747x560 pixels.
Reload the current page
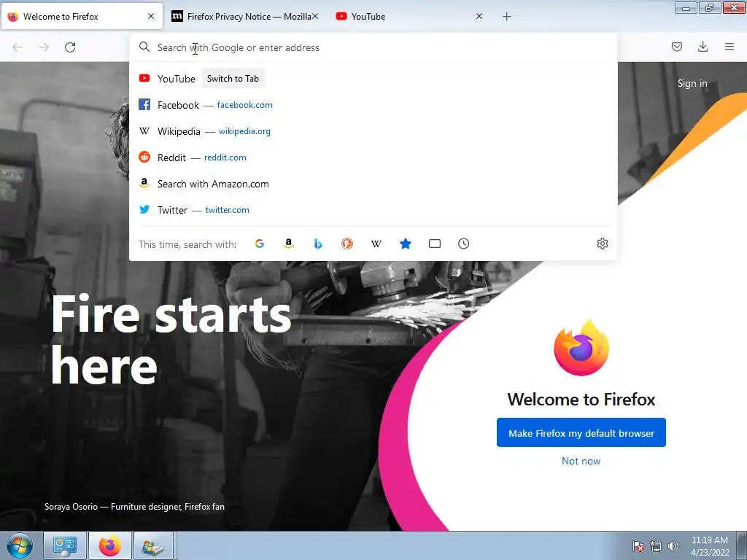coord(70,47)
